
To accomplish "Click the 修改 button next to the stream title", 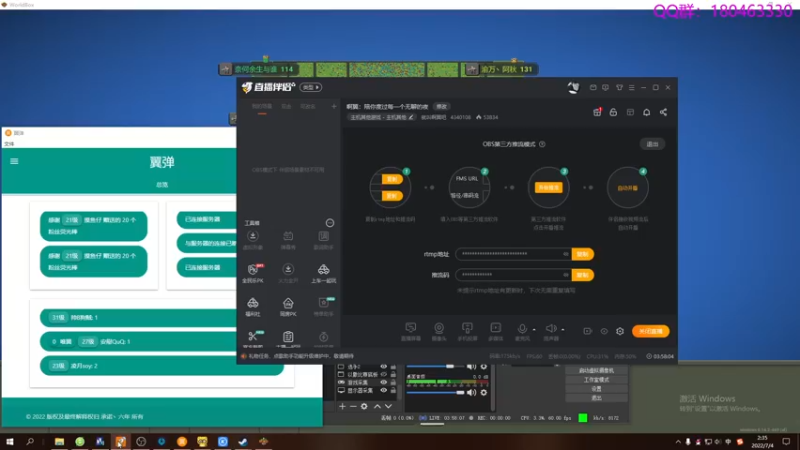I will [441, 107].
